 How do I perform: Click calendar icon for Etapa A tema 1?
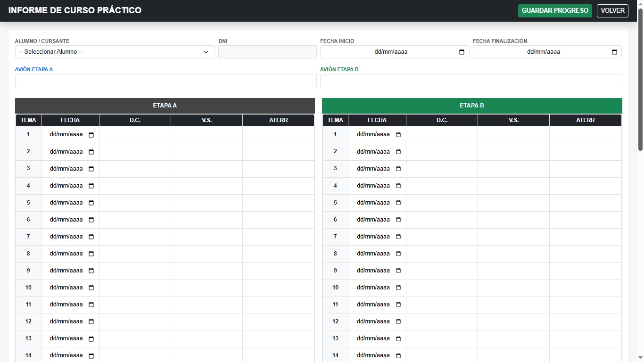(91, 135)
